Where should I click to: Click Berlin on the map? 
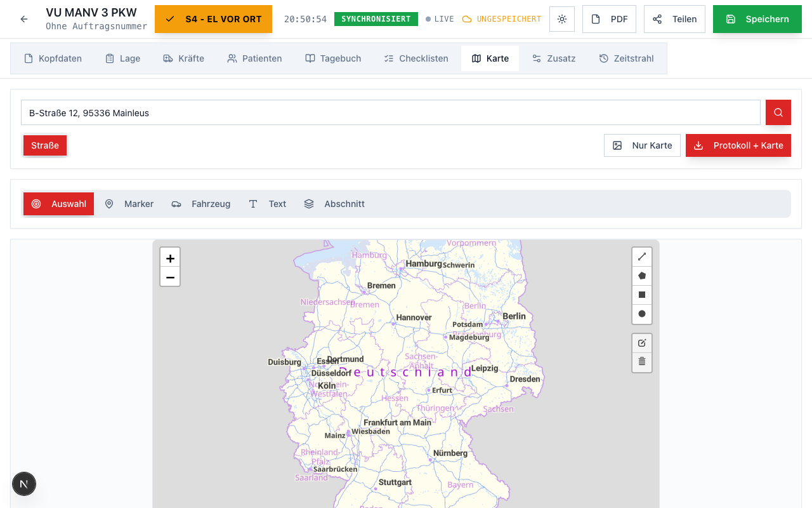pyautogui.click(x=514, y=316)
